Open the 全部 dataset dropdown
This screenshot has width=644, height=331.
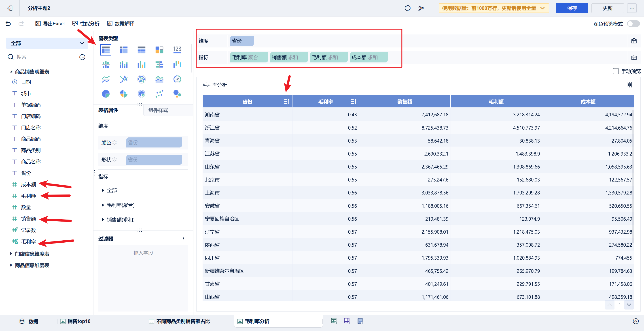click(x=47, y=43)
